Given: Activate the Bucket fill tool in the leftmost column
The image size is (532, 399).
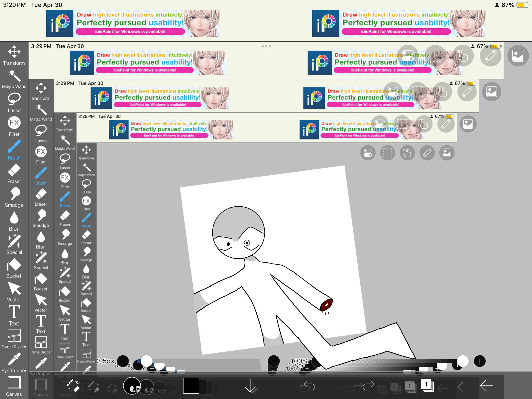Looking at the screenshot, I should 14,268.
